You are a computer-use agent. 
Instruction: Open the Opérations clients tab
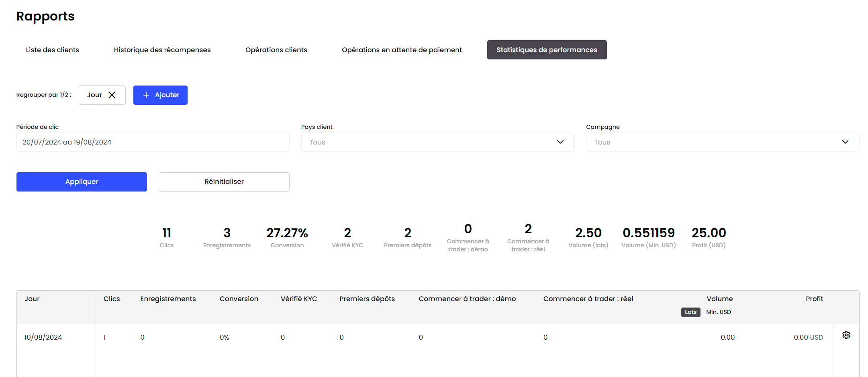click(276, 50)
